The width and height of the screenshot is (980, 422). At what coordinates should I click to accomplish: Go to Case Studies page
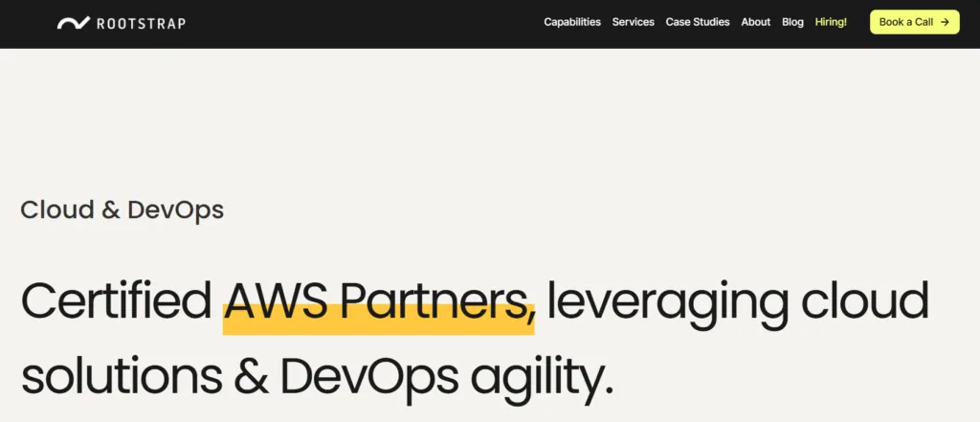[x=698, y=22]
